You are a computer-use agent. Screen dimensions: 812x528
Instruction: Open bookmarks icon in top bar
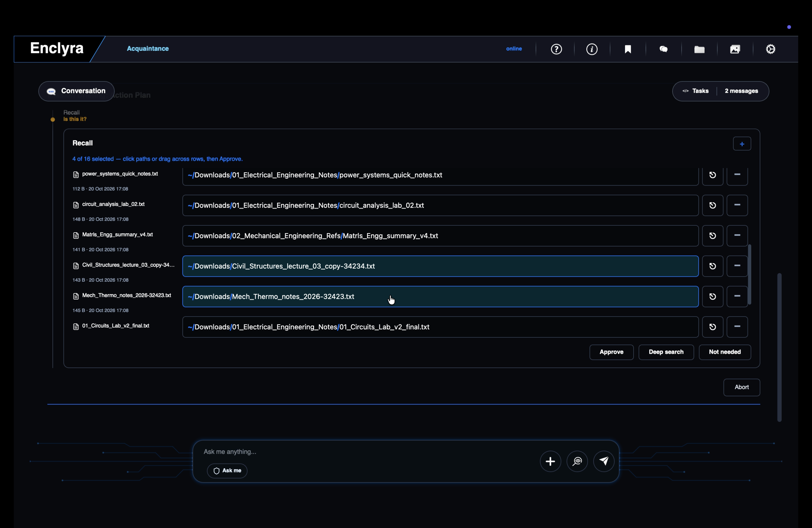coord(628,49)
